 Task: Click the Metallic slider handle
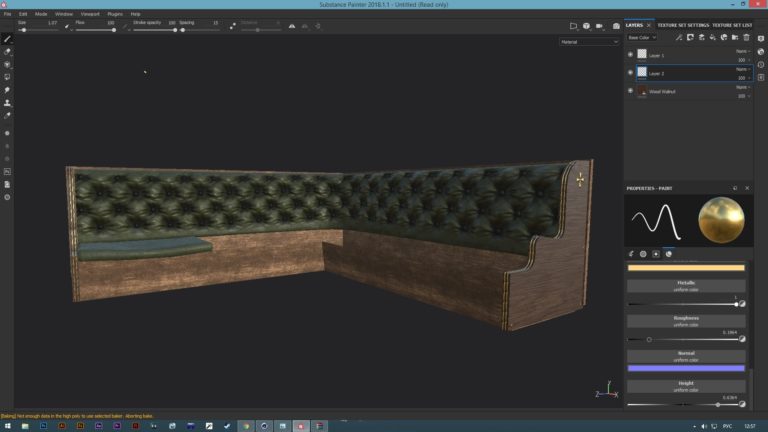736,304
